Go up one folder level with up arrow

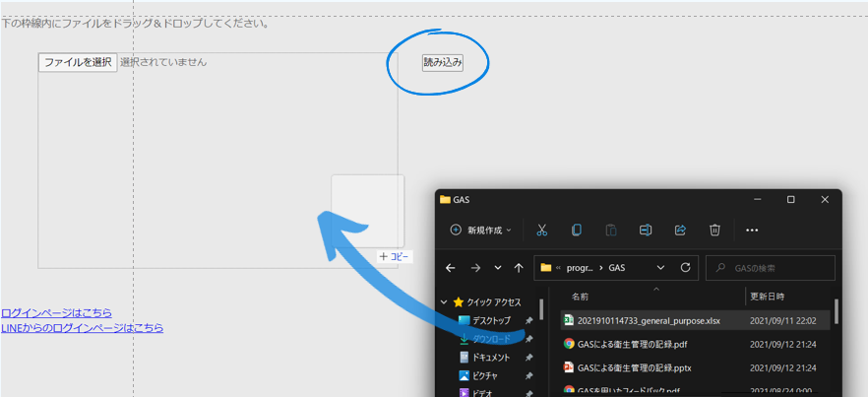tap(519, 267)
